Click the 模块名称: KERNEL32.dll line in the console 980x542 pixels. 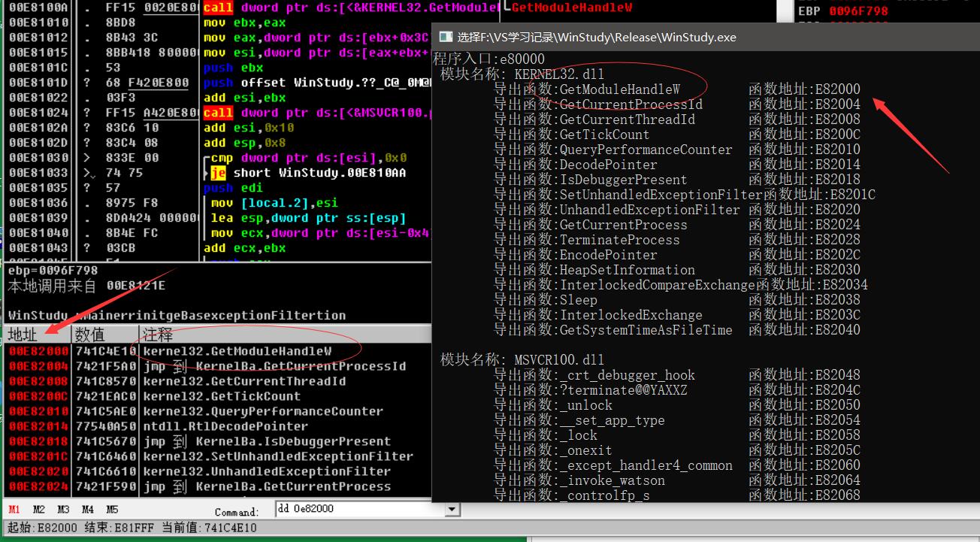click(522, 74)
